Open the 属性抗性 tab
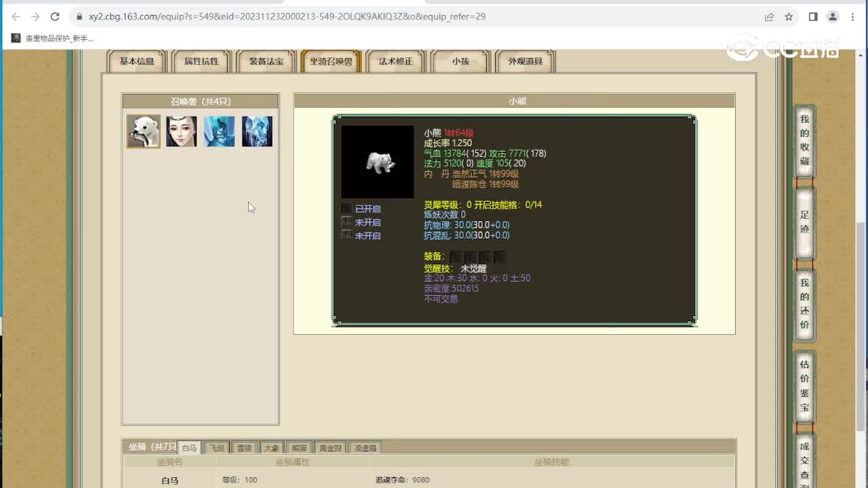The width and height of the screenshot is (868, 488). (x=201, y=61)
